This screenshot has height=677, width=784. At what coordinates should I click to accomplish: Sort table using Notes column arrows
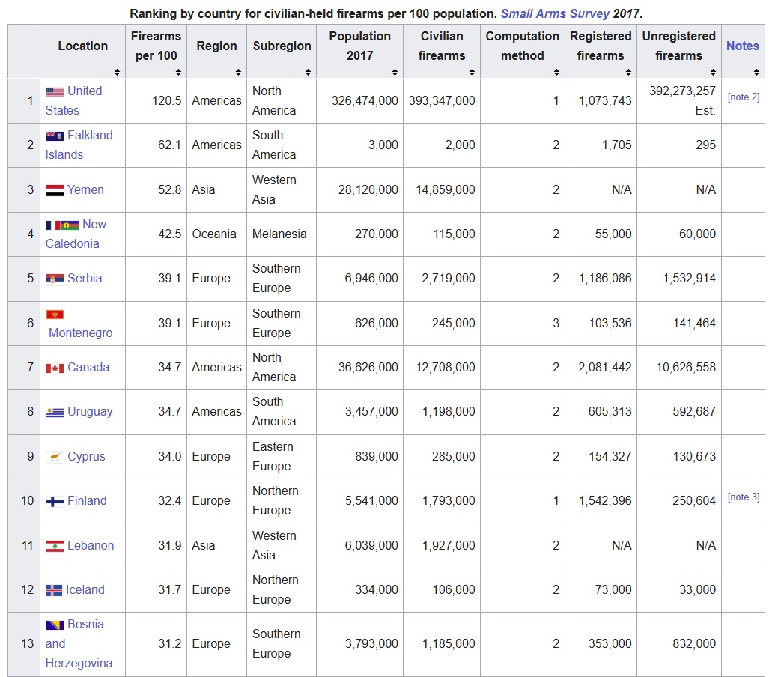[756, 72]
